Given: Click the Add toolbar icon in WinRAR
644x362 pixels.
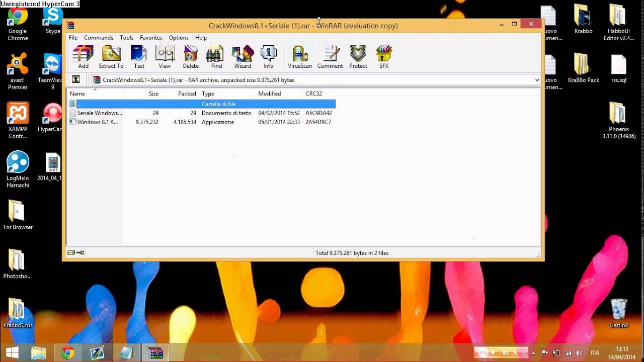Looking at the screenshot, I should (x=83, y=57).
